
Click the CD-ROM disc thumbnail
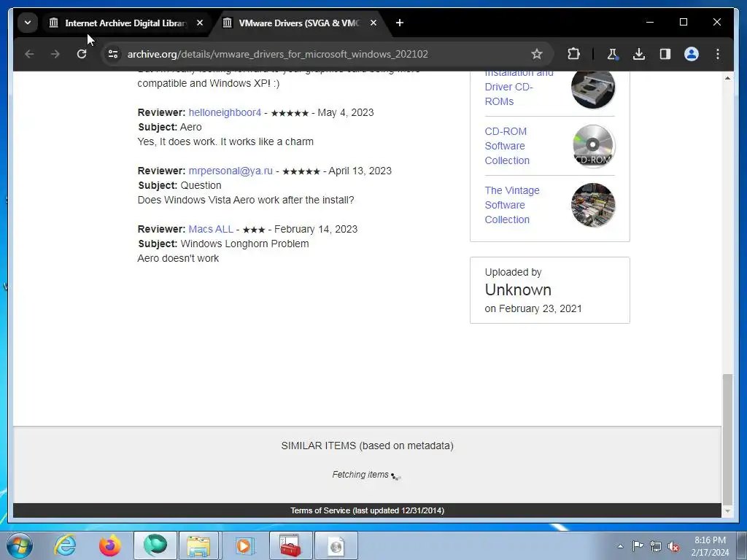click(x=593, y=146)
